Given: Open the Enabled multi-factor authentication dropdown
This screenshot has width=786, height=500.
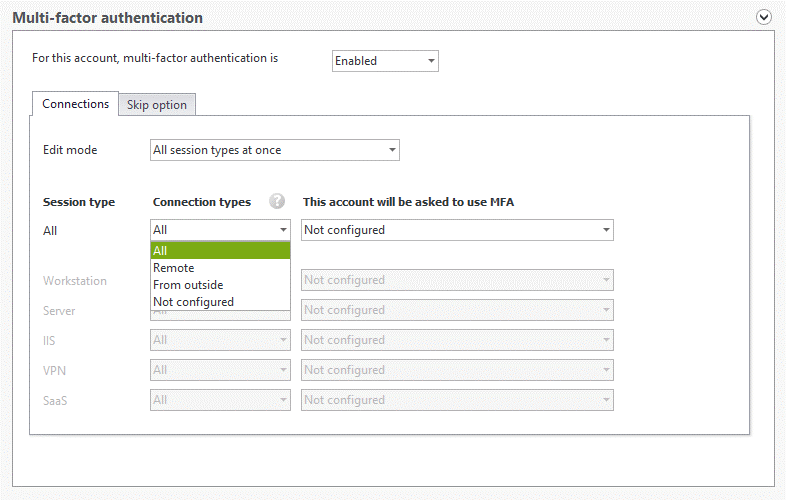Looking at the screenshot, I should click(x=385, y=61).
